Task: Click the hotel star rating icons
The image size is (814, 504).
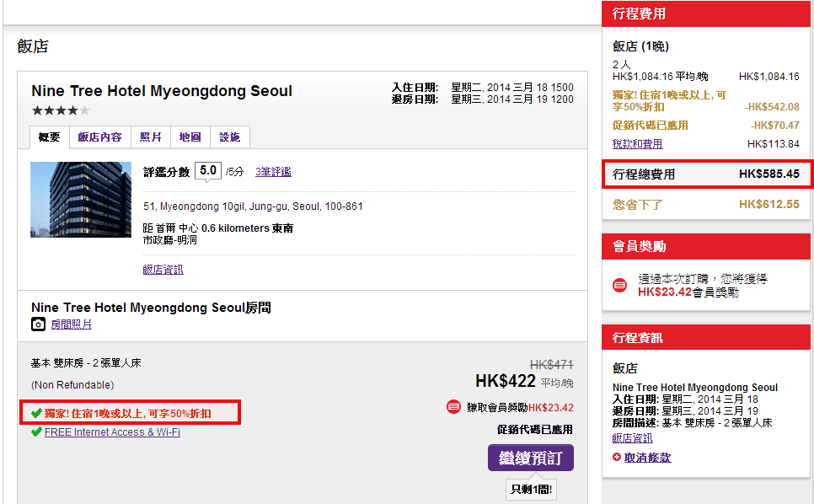Action: point(61,110)
